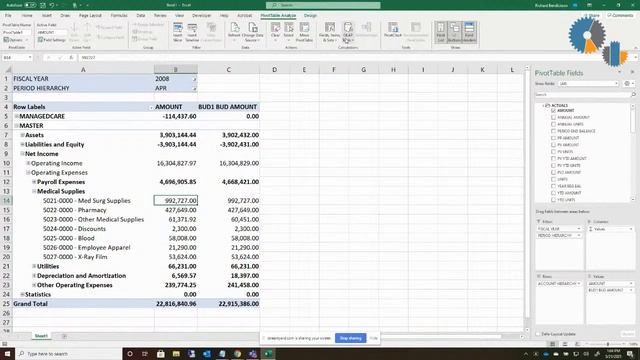Toggle the AutoSave switch

[x=30, y=5]
